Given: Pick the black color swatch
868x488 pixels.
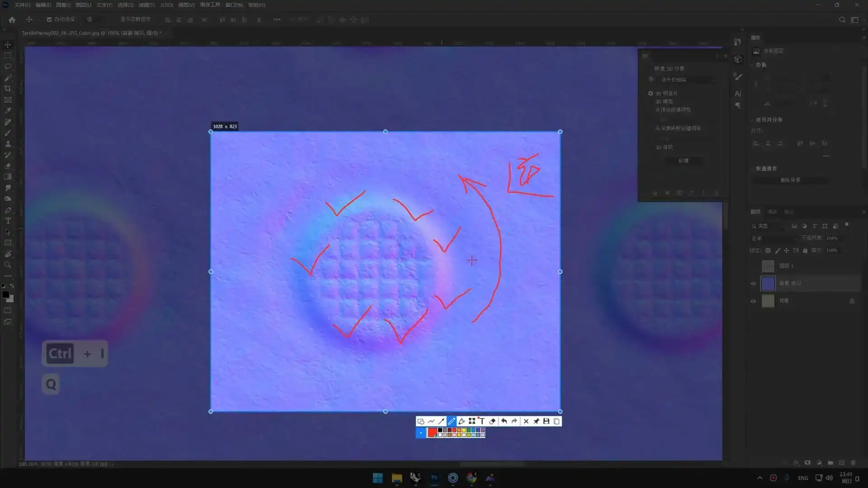Looking at the screenshot, I should tap(440, 430).
